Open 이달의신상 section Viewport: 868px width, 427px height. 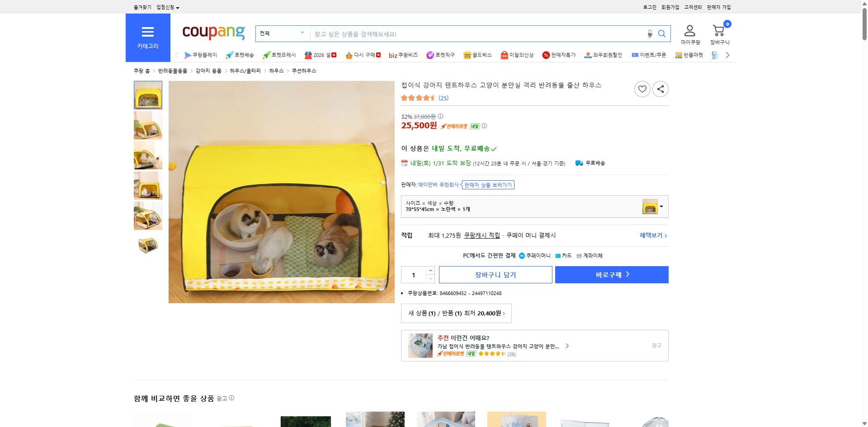[x=505, y=55]
